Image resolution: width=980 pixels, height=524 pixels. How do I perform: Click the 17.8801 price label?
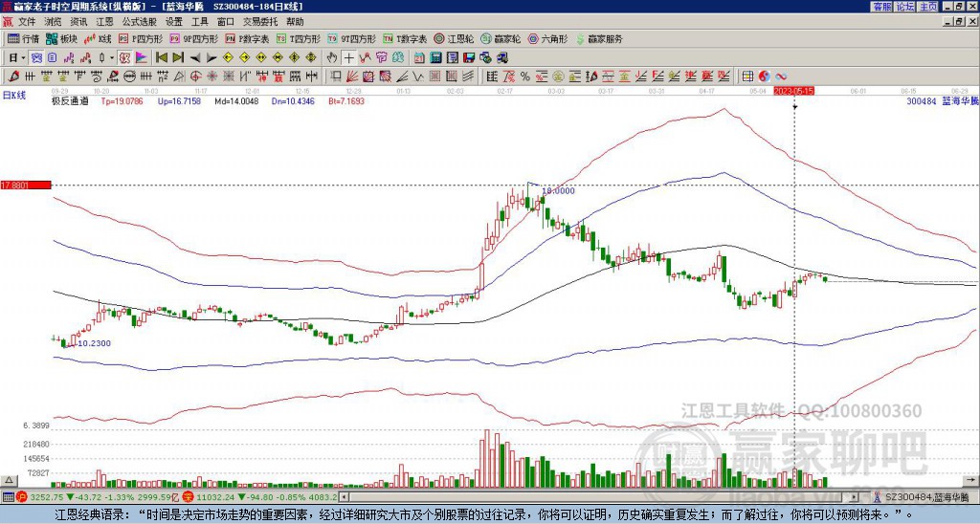[x=26, y=185]
